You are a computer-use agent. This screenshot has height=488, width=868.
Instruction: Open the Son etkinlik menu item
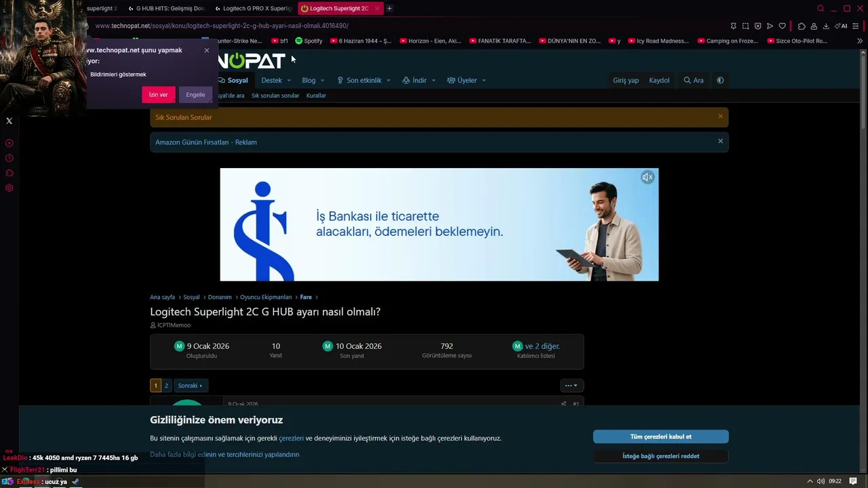coord(359,80)
